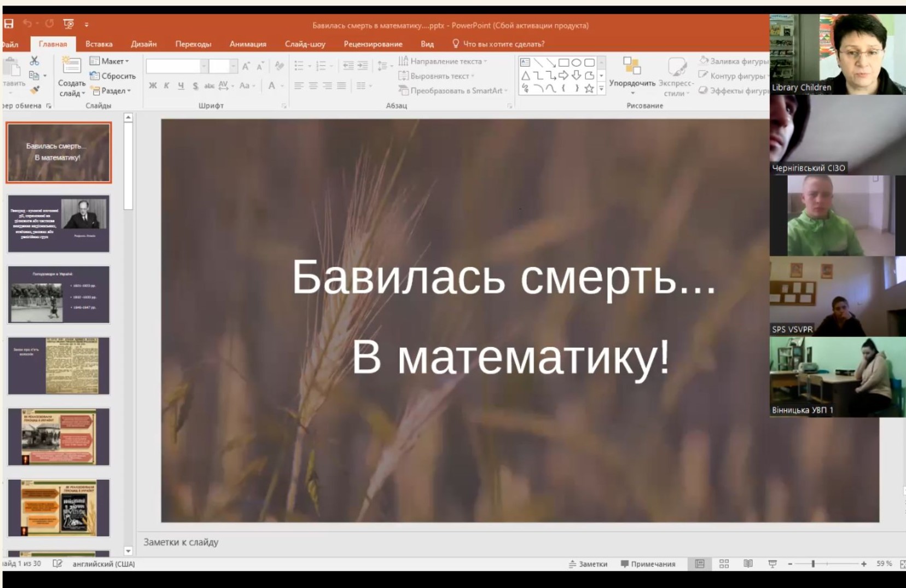Expand the Раздел section dropdown
The height and width of the screenshot is (588, 906).
tap(111, 91)
